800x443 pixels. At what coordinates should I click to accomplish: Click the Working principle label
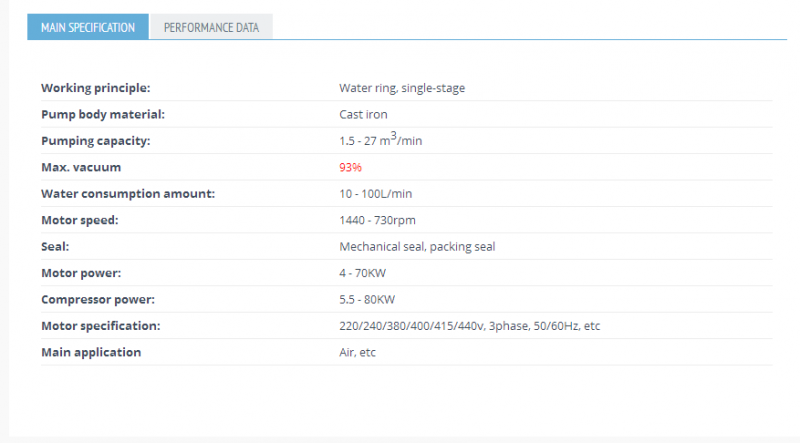[x=96, y=88]
